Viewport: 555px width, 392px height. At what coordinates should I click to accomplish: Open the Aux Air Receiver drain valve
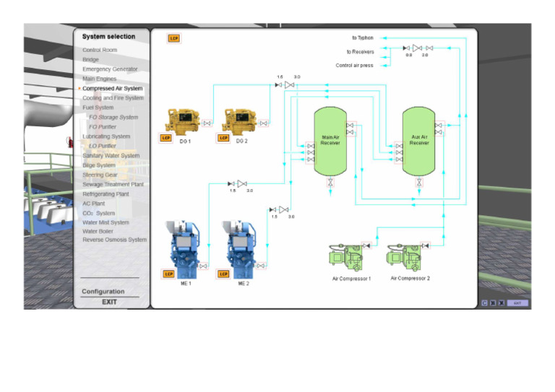click(x=419, y=183)
